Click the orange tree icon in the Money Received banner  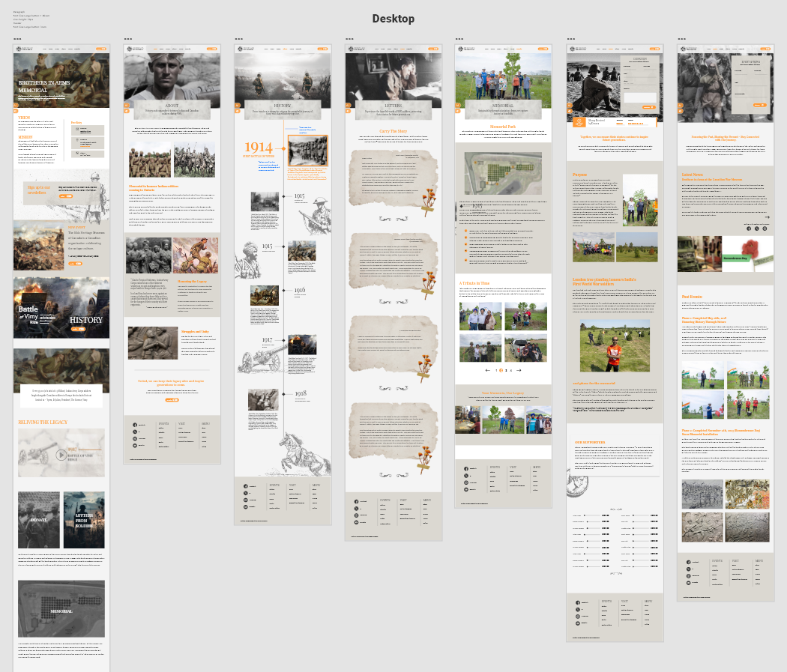point(579,121)
